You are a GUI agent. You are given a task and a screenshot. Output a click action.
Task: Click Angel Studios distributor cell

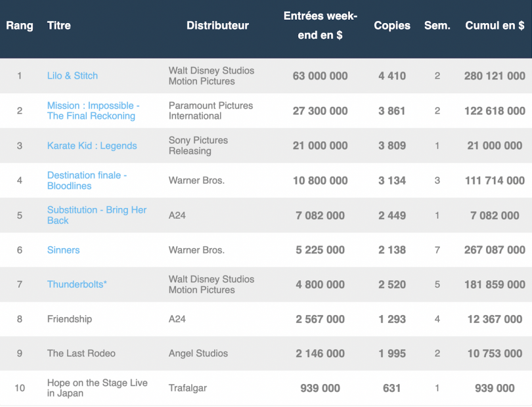198,353
